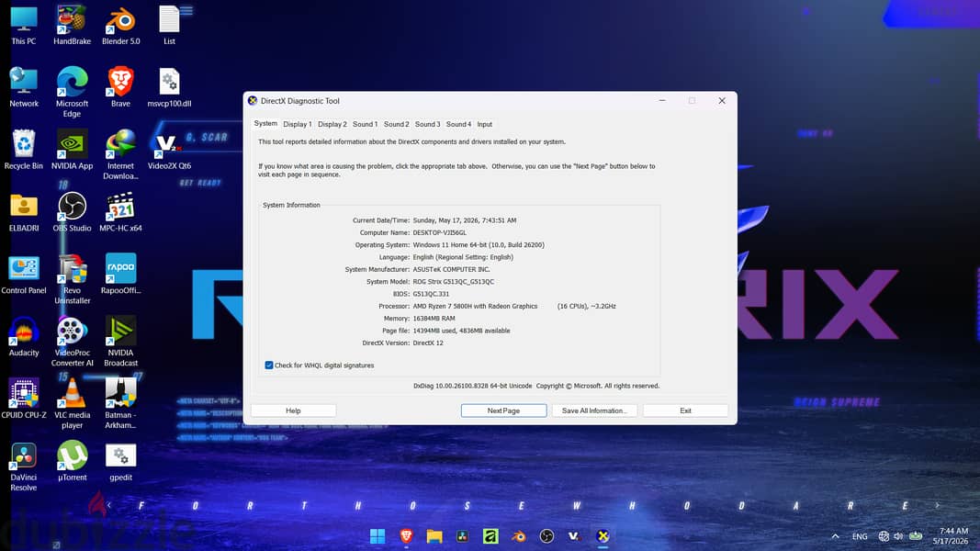
Task: Select the Recycle Bin icon
Action: pyautogui.click(x=24, y=150)
